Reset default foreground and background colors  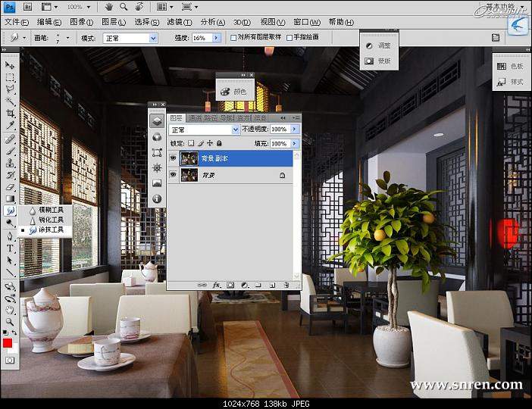6,333
